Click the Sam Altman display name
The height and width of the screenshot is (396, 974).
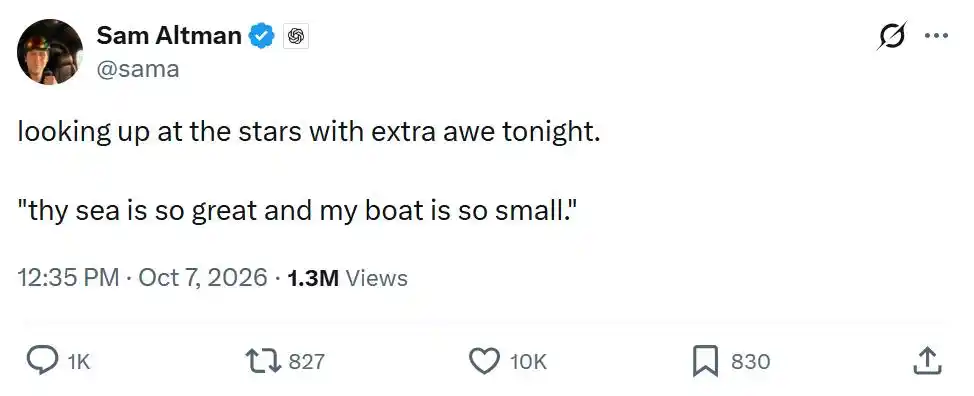coord(168,36)
